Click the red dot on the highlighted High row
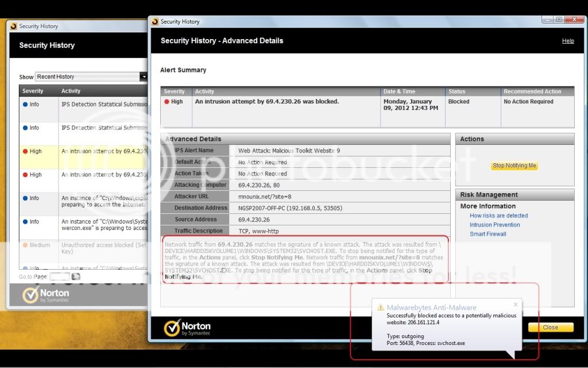The width and height of the screenshot is (588, 368). click(x=25, y=151)
